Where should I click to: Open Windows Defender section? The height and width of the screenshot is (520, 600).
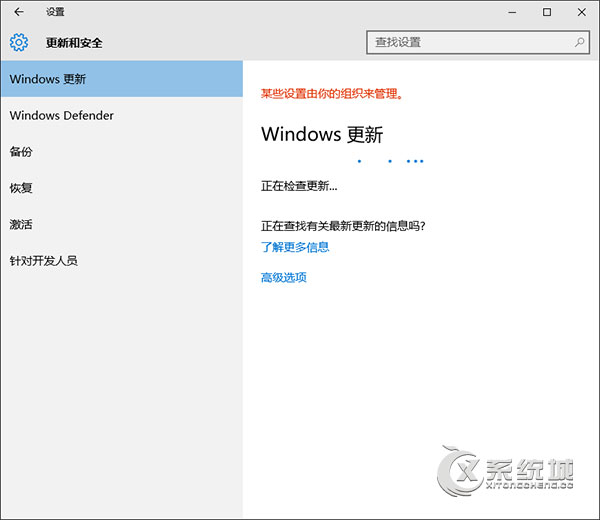pos(122,115)
